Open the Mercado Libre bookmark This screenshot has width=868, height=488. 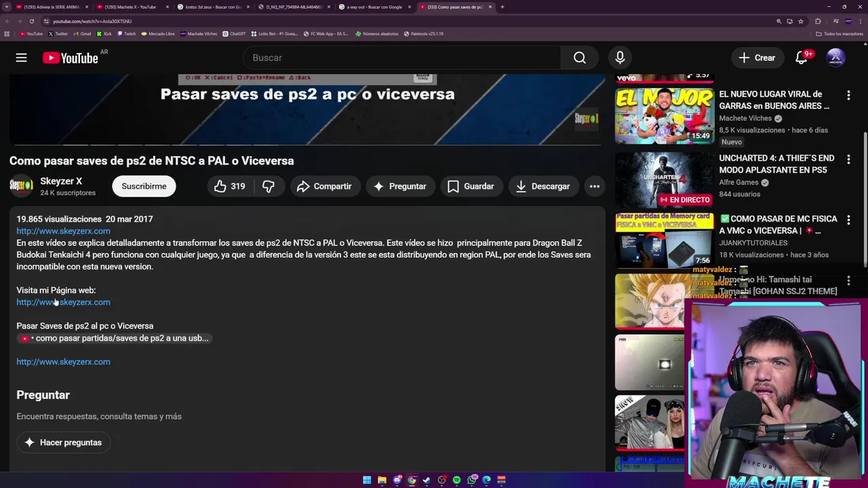coord(157,33)
